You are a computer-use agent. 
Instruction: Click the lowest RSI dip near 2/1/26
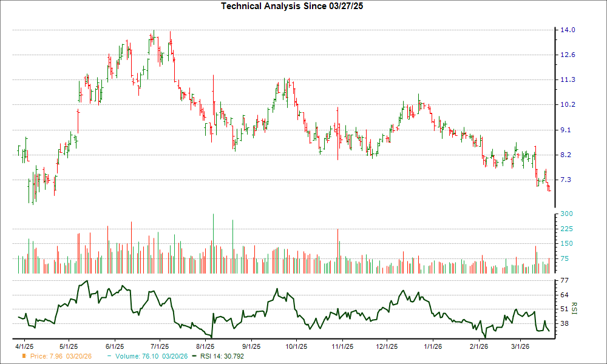484,335
